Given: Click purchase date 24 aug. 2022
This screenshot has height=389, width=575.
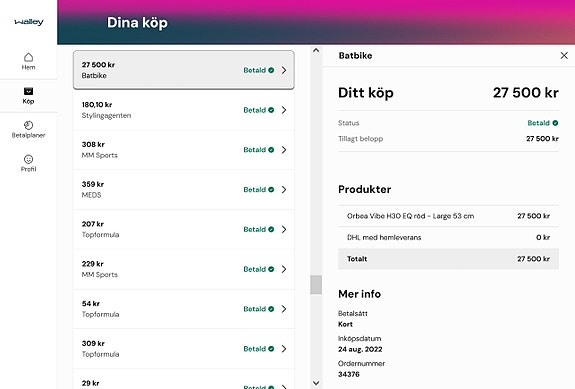Looking at the screenshot, I should (x=360, y=349).
